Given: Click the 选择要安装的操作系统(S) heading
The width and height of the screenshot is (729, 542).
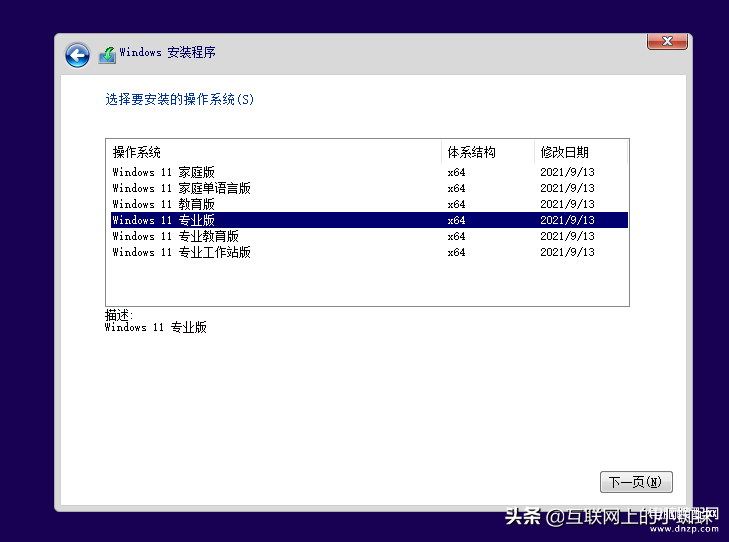Looking at the screenshot, I should pyautogui.click(x=179, y=99).
